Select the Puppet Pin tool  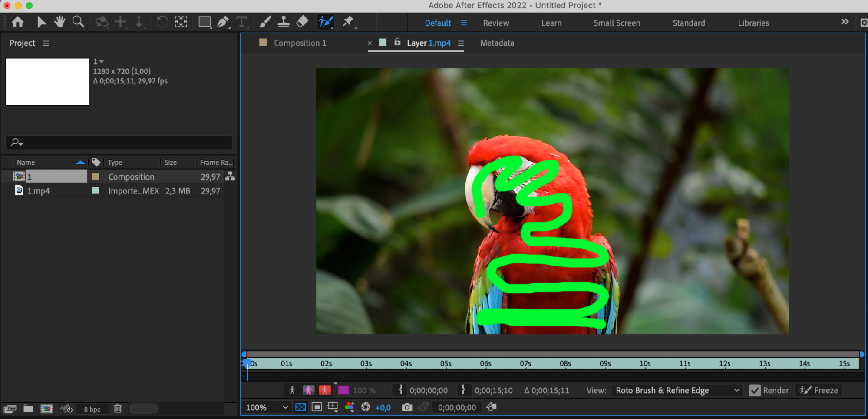348,21
